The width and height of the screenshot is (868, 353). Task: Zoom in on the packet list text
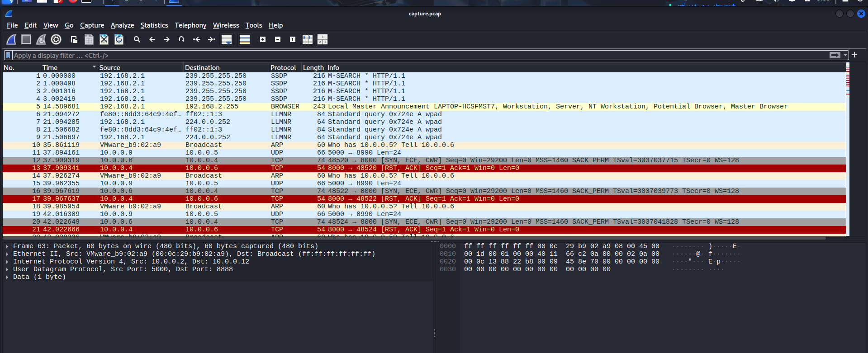click(263, 40)
